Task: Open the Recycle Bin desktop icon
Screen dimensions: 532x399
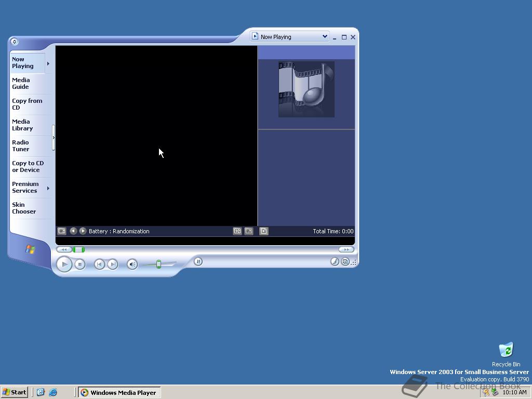Action: click(506, 354)
